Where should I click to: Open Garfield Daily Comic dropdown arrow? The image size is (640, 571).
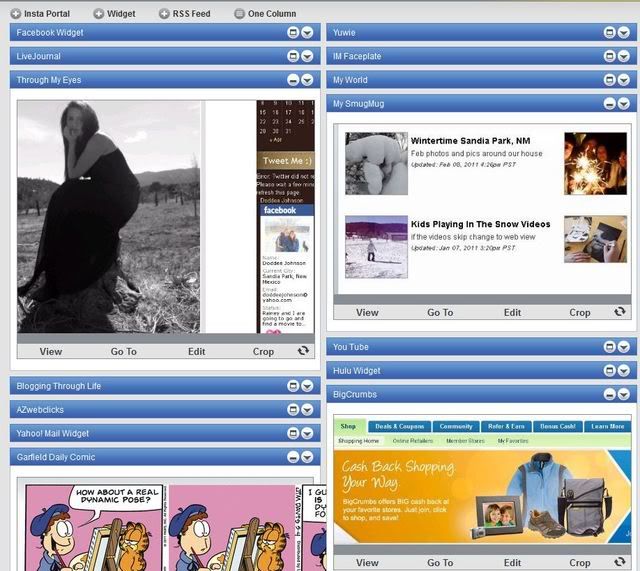[307, 457]
